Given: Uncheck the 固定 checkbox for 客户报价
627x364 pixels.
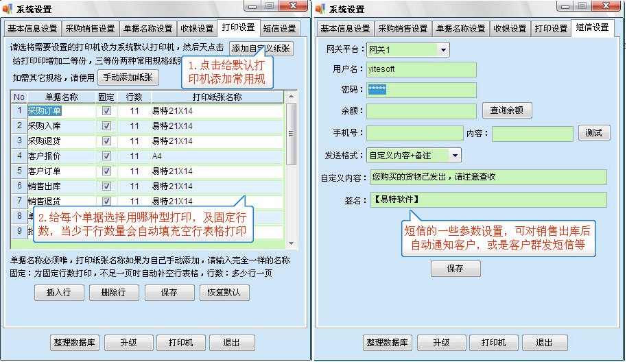Looking at the screenshot, I should point(106,156).
